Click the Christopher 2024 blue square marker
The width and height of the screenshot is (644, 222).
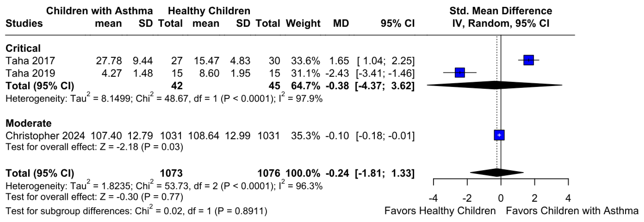pyautogui.click(x=499, y=135)
